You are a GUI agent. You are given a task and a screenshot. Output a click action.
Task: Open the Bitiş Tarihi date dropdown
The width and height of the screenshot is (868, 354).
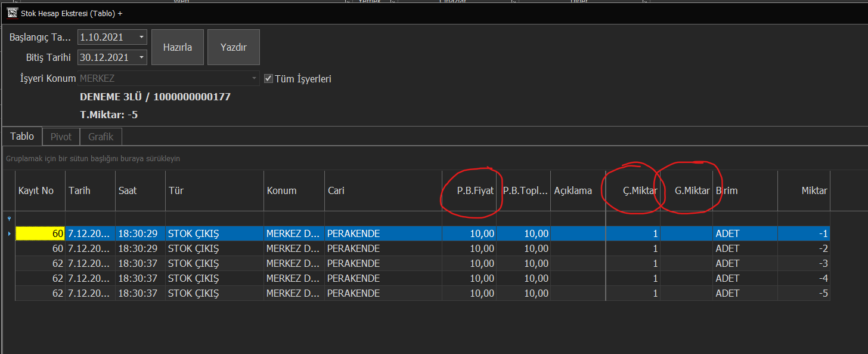click(x=141, y=57)
